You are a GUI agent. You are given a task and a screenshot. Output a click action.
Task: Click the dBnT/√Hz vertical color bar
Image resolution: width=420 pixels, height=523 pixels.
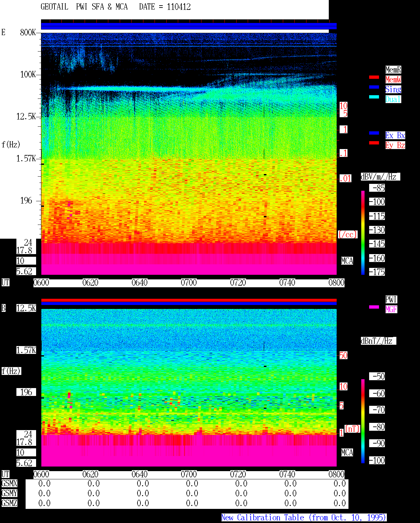coord(363,421)
